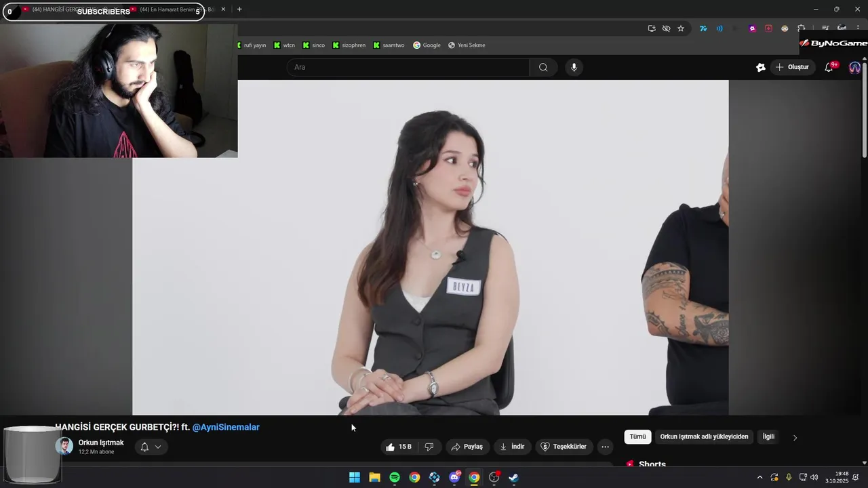The width and height of the screenshot is (868, 488).
Task: Click the volume icon in system tray
Action: point(814,477)
